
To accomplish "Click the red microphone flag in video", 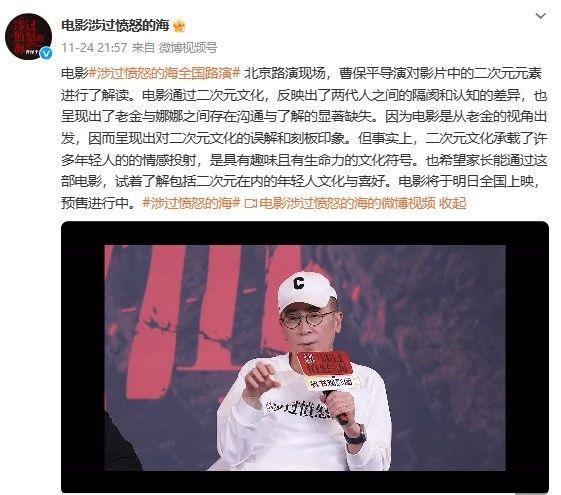I will [x=327, y=370].
